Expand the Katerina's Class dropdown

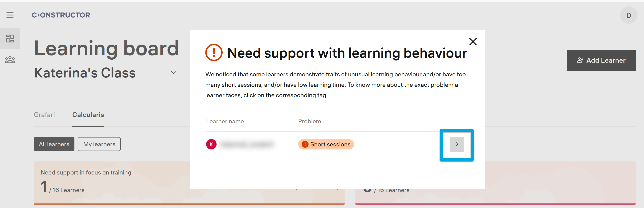point(174,73)
